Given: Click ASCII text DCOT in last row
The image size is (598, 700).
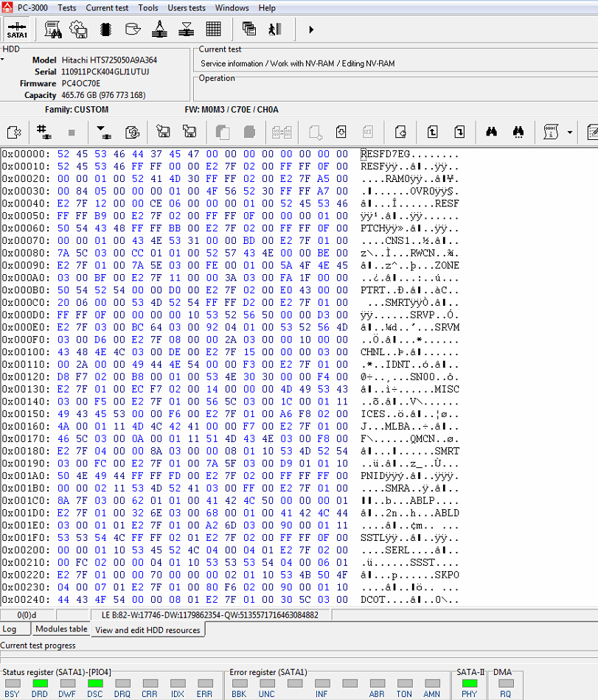Looking at the screenshot, I should tap(373, 600).
